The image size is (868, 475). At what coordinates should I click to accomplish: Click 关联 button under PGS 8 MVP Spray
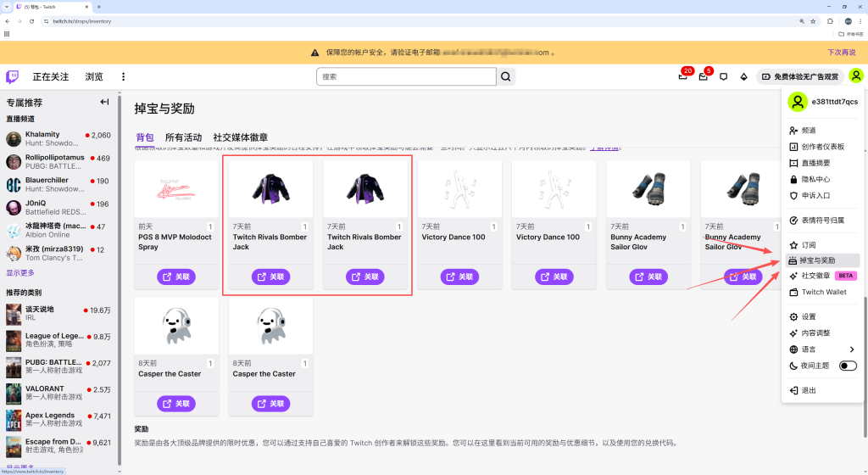coord(175,277)
